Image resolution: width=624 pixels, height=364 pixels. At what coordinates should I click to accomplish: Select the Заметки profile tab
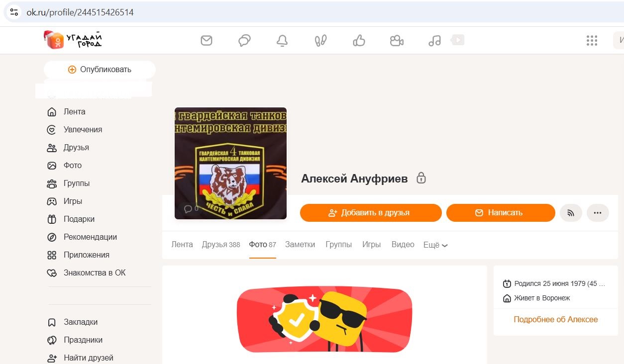coord(300,245)
